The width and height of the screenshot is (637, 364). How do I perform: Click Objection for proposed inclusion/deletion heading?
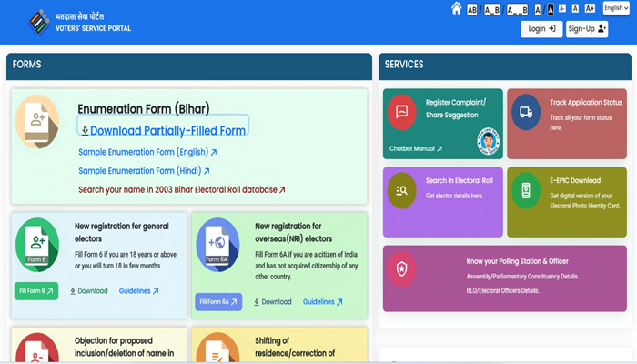tap(125, 347)
